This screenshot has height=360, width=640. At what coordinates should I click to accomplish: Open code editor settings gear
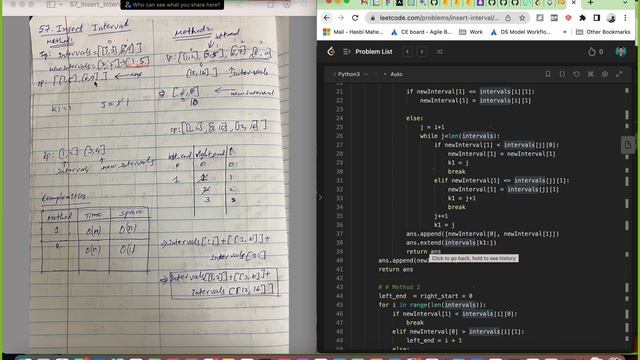(605, 74)
